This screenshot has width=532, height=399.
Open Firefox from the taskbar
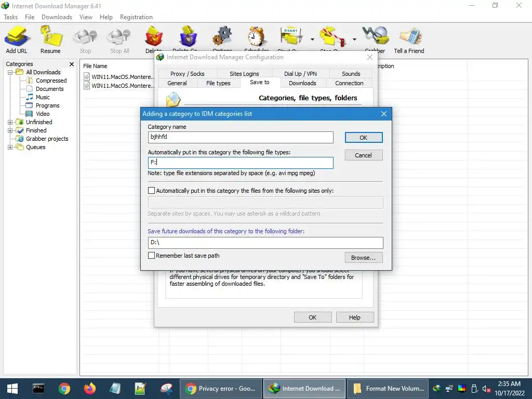89,389
